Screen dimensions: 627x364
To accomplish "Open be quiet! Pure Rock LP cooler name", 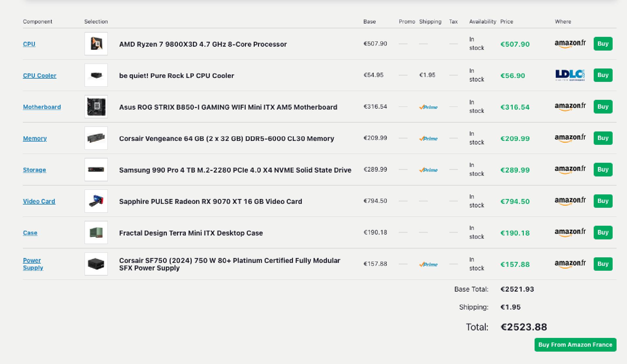I will pyautogui.click(x=177, y=76).
